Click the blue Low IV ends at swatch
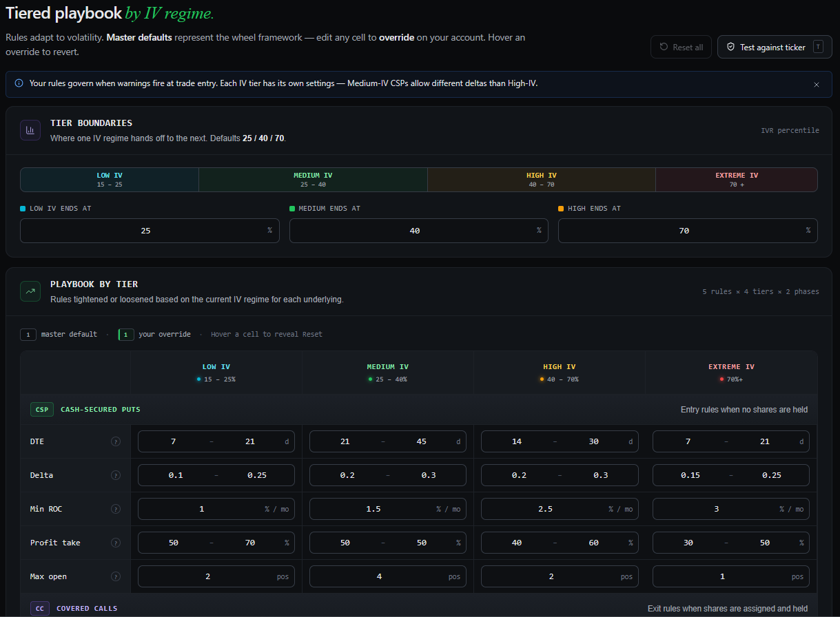Viewport: 840px width, 617px height. (23, 208)
